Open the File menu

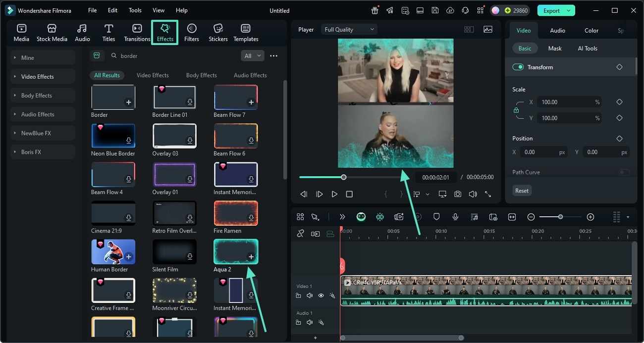(92, 10)
